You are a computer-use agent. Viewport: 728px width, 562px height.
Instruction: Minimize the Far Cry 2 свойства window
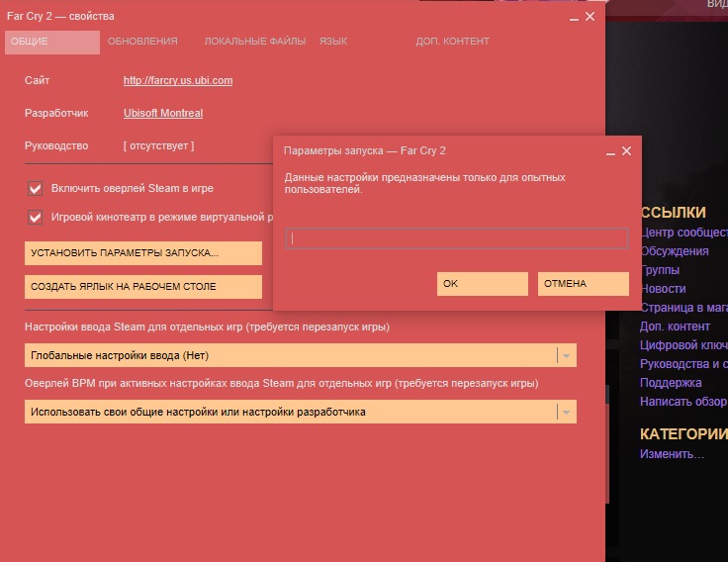(x=574, y=18)
